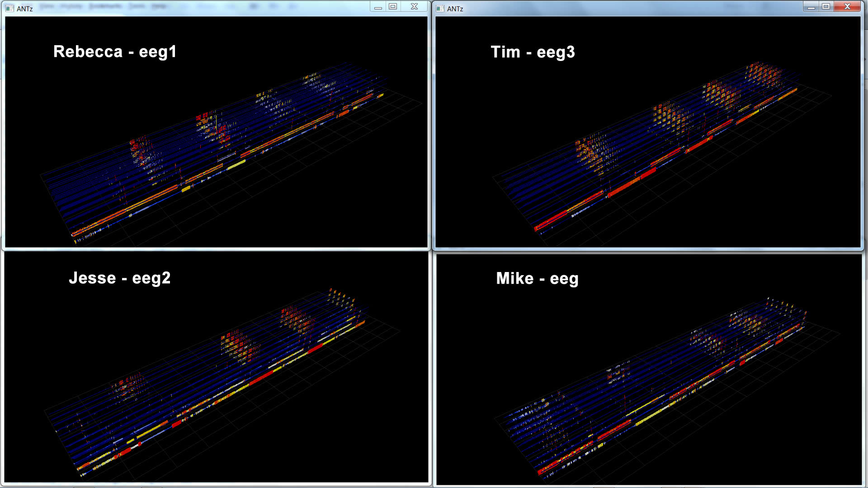Close the left ANTz window
Image resolution: width=868 pixels, height=488 pixels.
tap(414, 6)
